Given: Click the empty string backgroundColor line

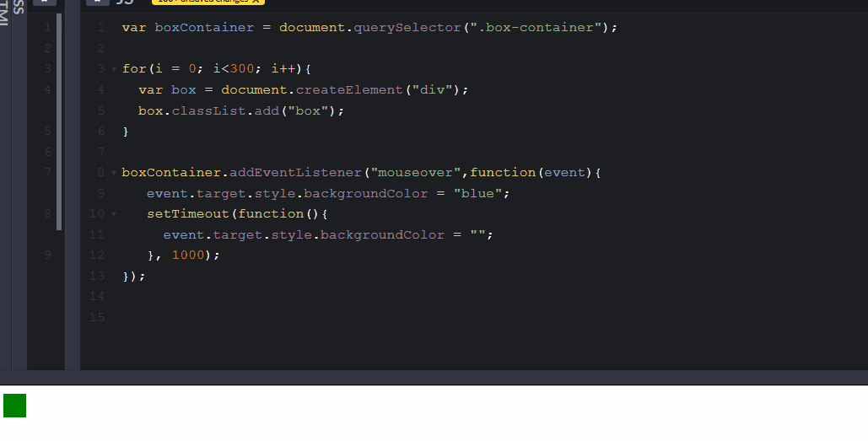Looking at the screenshot, I should [328, 234].
